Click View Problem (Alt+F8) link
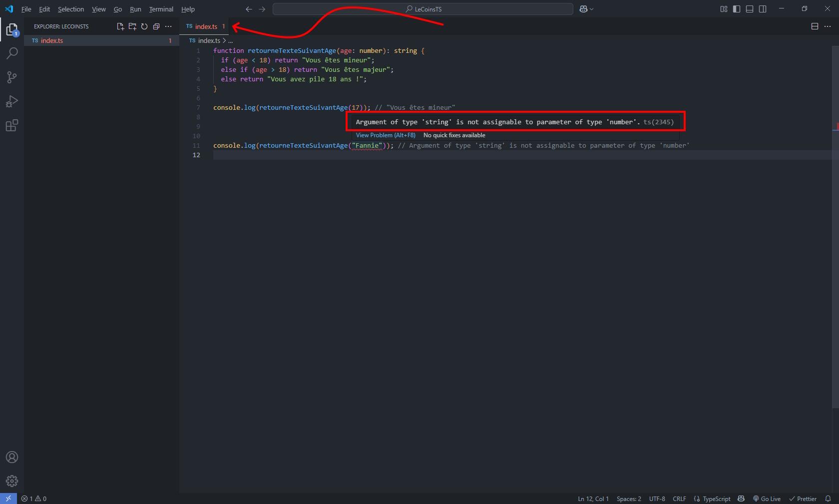The height and width of the screenshot is (504, 839). (386, 135)
